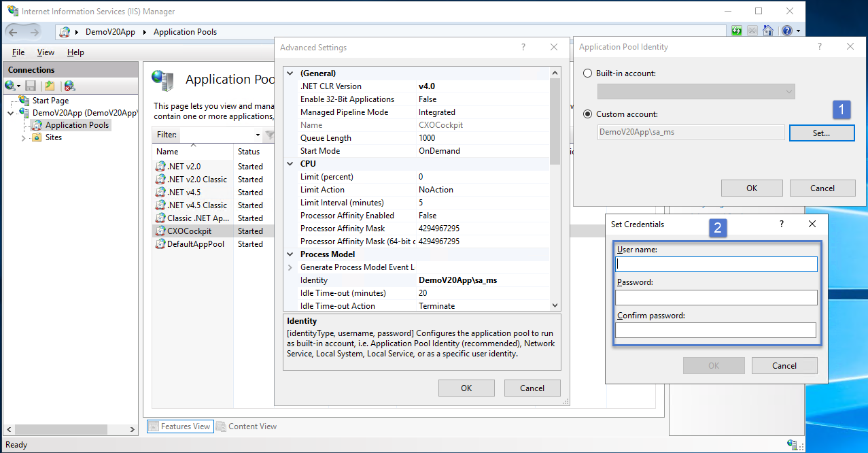Image resolution: width=868 pixels, height=453 pixels.
Task: Click the Delete Connection icon in Connections toolbar
Action: (x=69, y=86)
